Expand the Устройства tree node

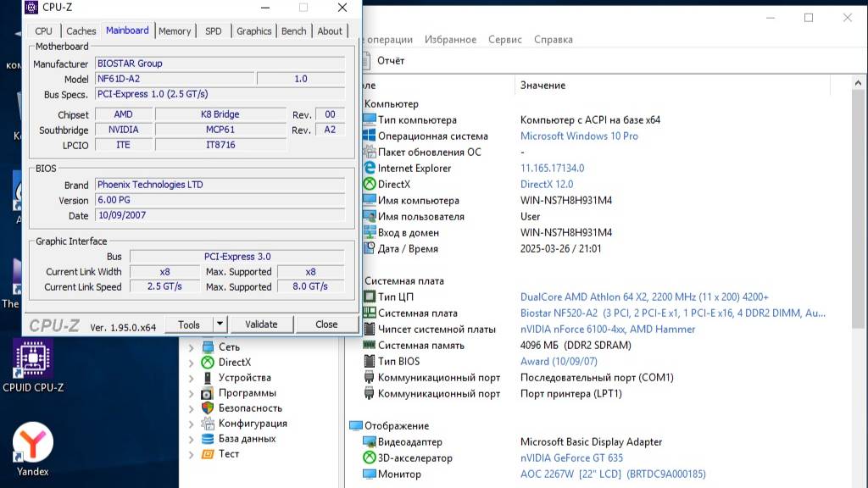[x=191, y=379]
